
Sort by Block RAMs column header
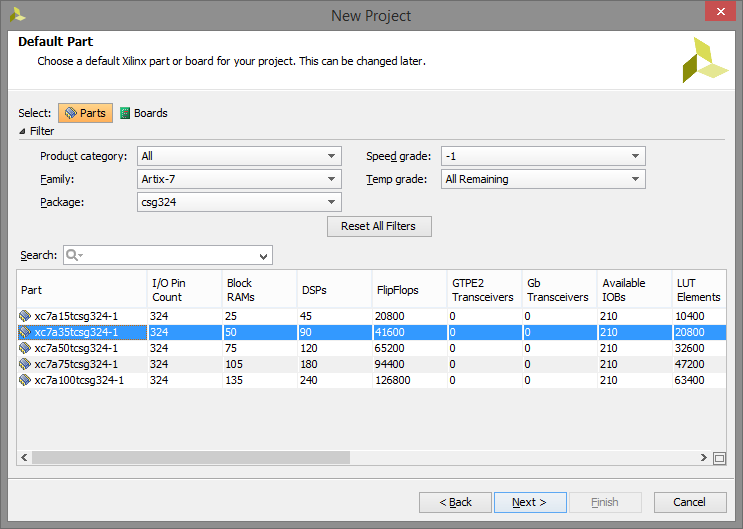coord(260,290)
